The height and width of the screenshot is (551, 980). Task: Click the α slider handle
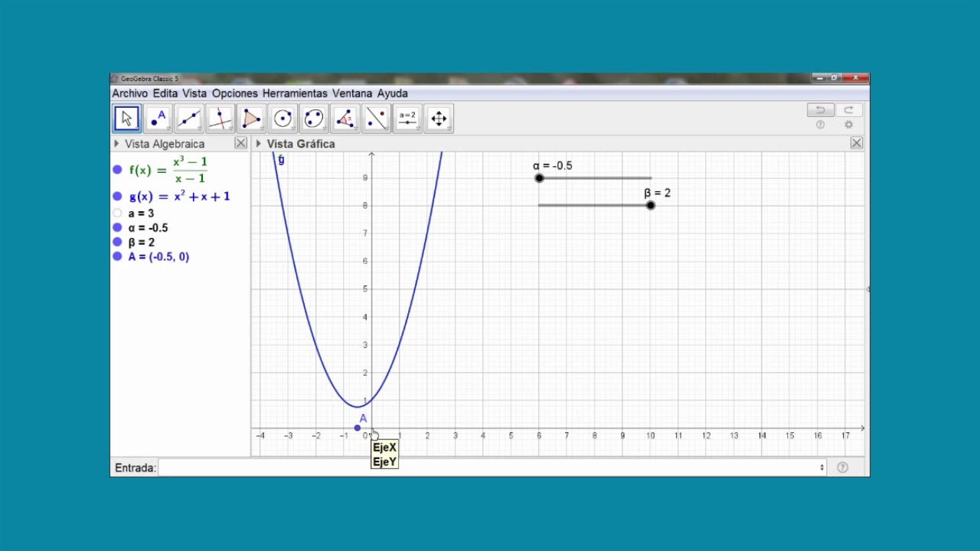[539, 178]
